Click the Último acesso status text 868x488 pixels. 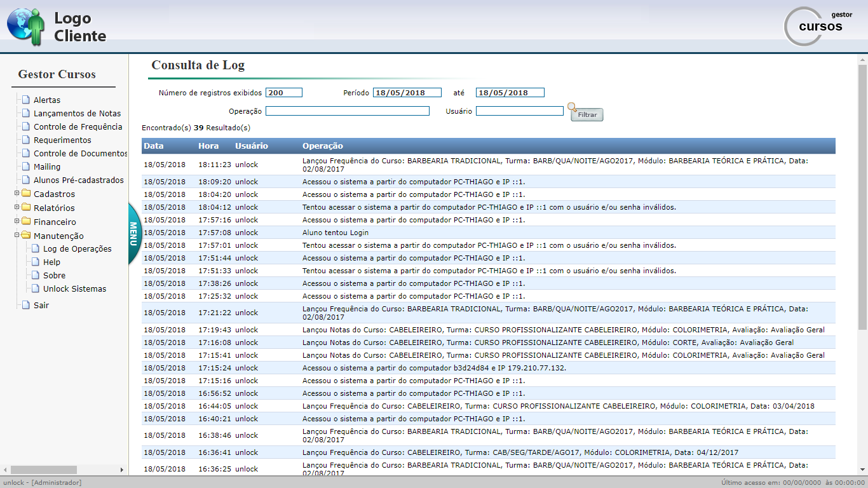pyautogui.click(x=793, y=483)
